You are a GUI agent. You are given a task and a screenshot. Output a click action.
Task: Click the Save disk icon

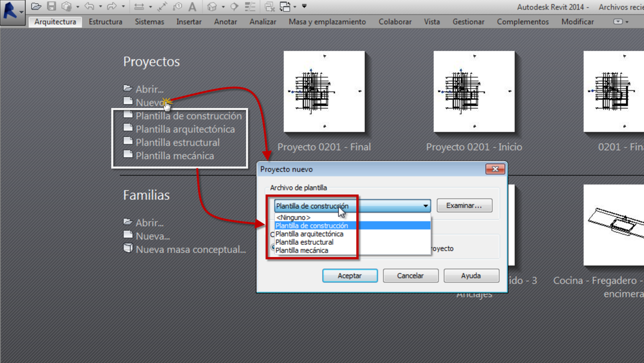(52, 6)
